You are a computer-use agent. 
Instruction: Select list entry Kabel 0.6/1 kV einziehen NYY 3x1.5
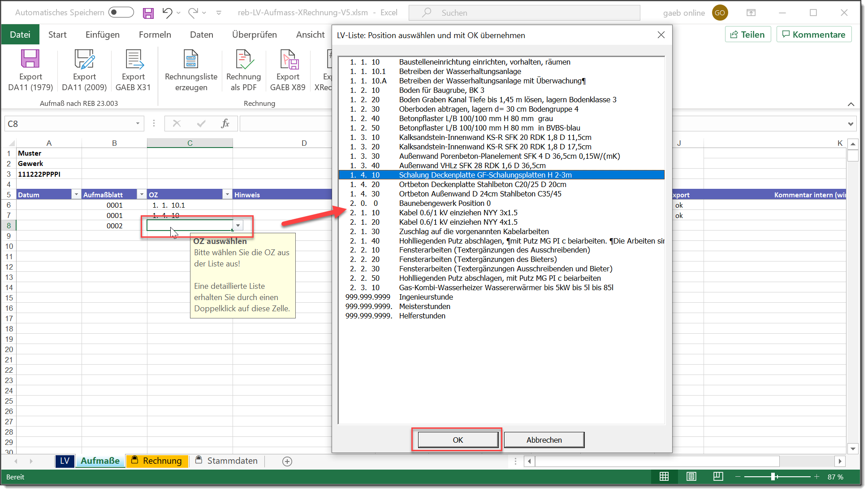click(458, 213)
